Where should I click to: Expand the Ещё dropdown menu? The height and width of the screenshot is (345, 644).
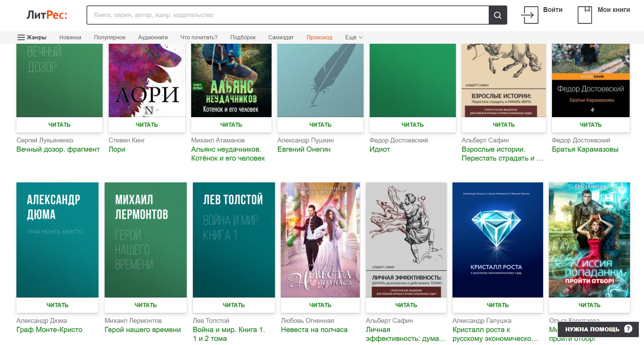[x=353, y=38]
